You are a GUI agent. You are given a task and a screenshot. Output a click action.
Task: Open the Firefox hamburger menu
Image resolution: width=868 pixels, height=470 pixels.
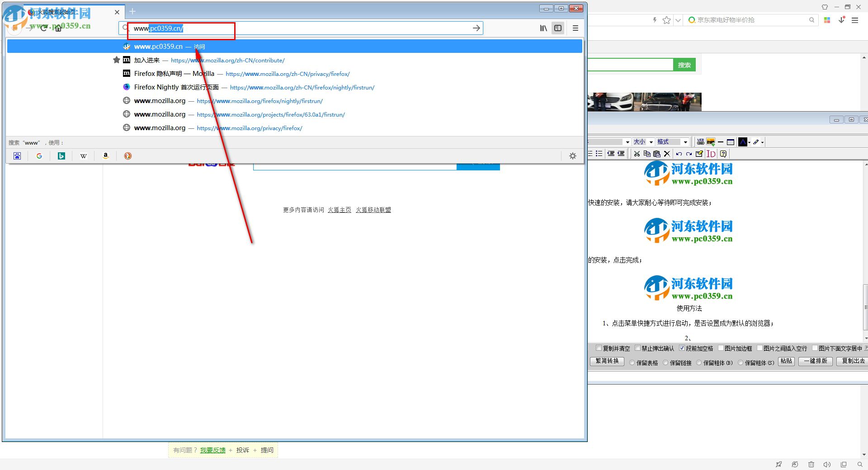(576, 28)
